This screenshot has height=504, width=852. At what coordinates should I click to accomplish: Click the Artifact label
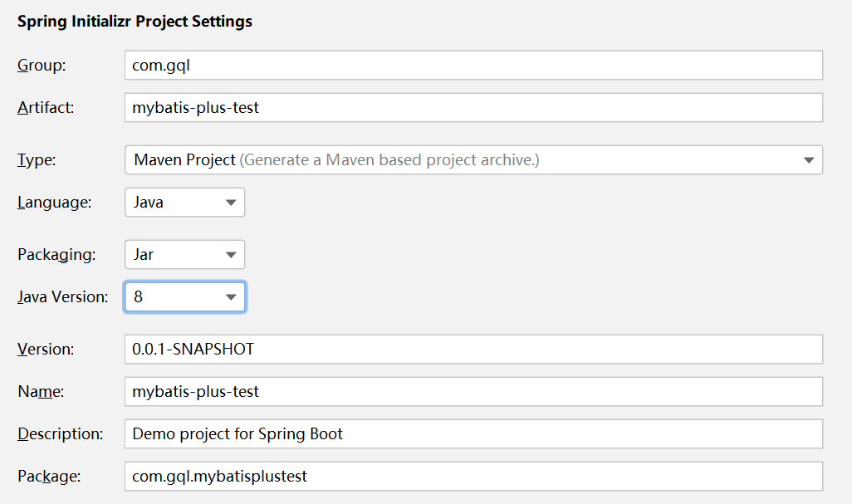coord(46,108)
